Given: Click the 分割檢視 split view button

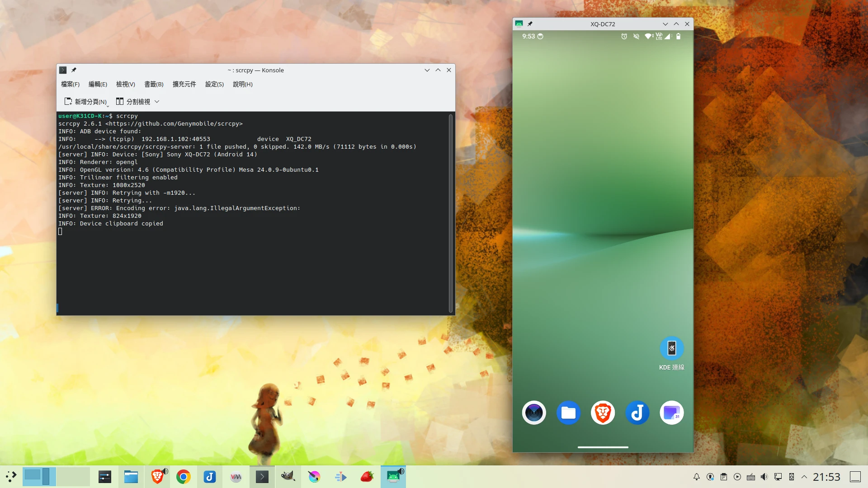Looking at the screenshot, I should 133,102.
